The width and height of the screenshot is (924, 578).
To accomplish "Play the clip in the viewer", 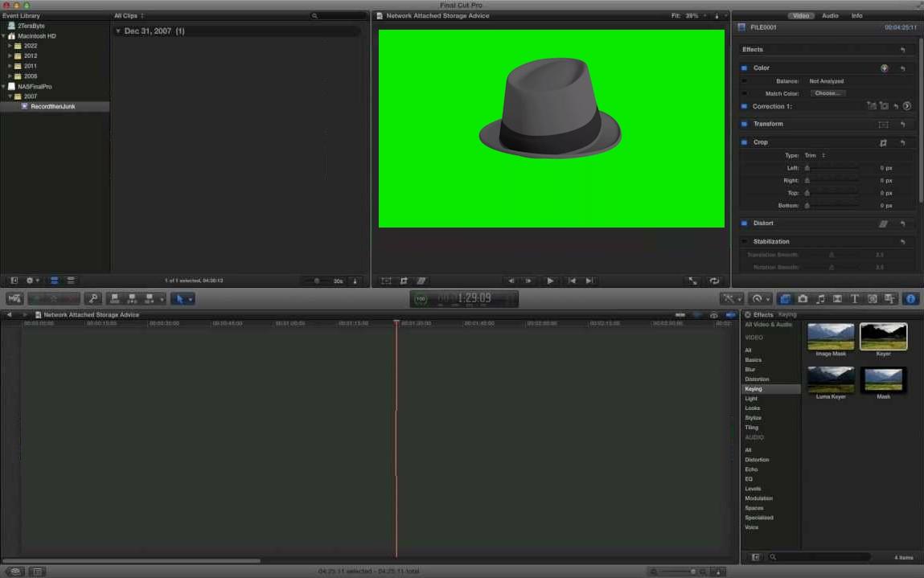I will (x=550, y=281).
